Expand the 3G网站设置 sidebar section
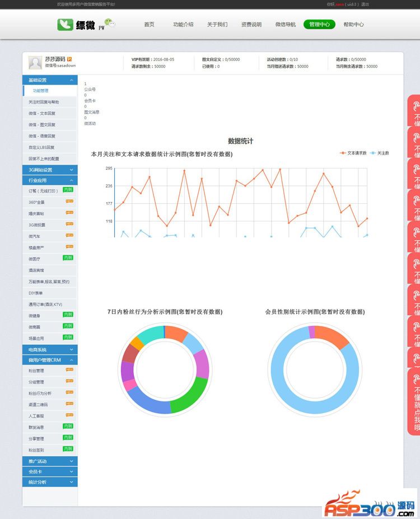Screen dimensions: 420x519 [50, 170]
